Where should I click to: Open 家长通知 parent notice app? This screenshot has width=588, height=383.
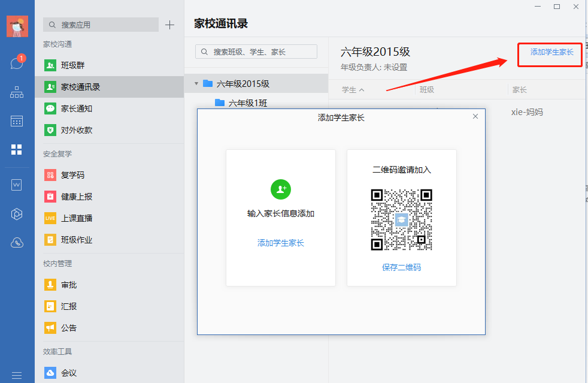coord(109,108)
